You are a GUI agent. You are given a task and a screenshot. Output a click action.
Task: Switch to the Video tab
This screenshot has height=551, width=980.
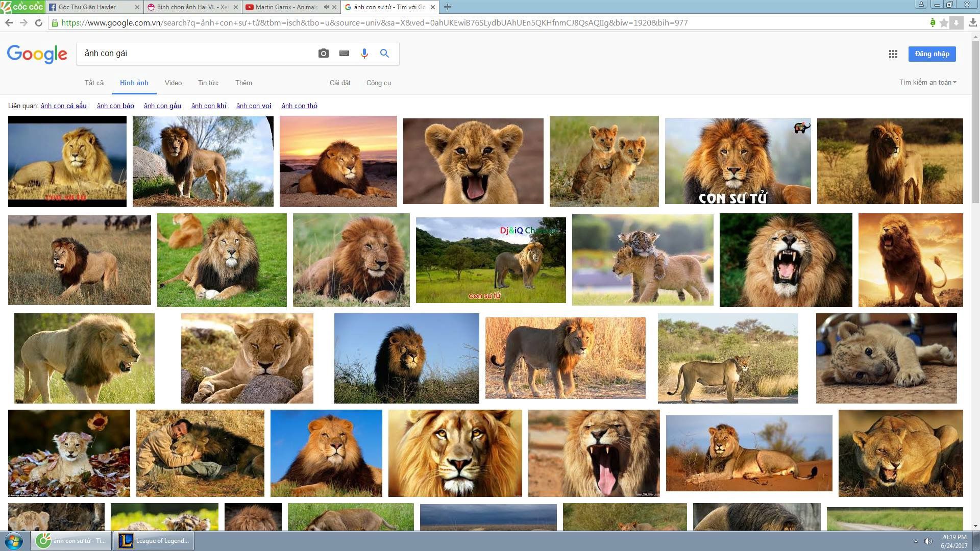click(x=173, y=83)
